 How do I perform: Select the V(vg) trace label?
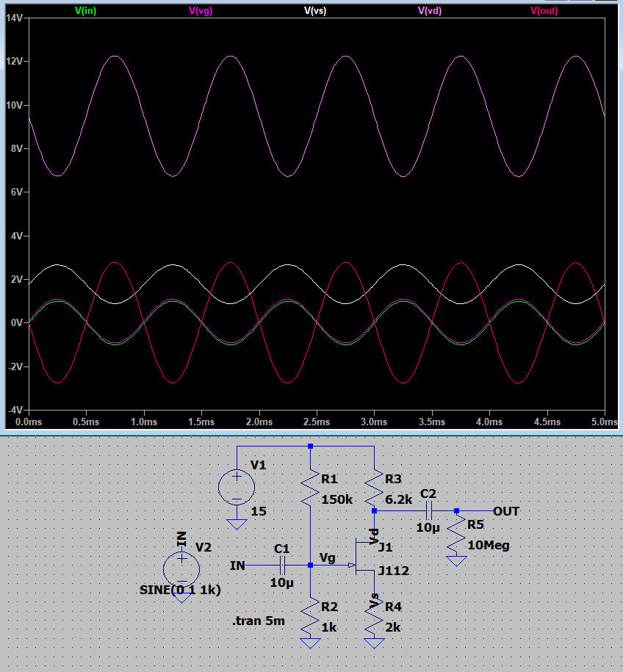(x=201, y=10)
